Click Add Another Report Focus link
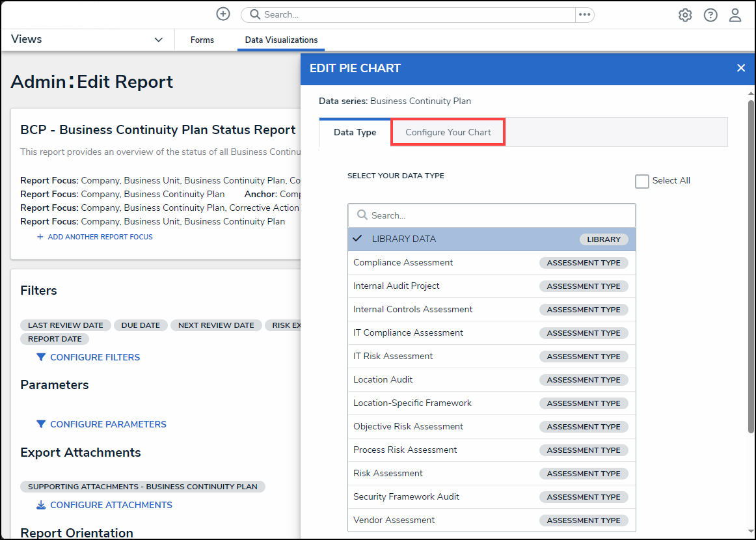756x540 pixels. click(x=100, y=237)
